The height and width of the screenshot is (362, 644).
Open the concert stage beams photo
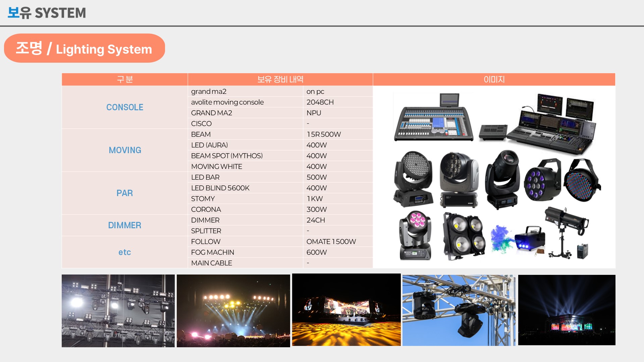click(233, 311)
